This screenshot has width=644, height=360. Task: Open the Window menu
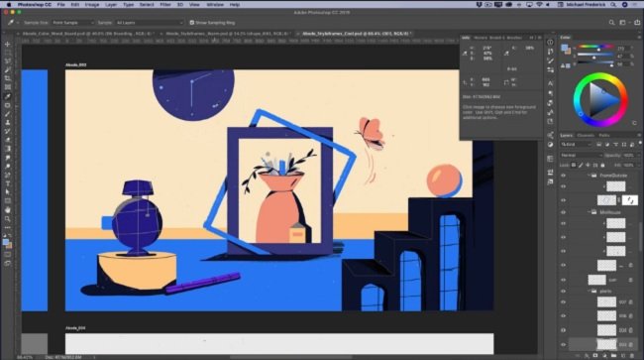pos(215,5)
